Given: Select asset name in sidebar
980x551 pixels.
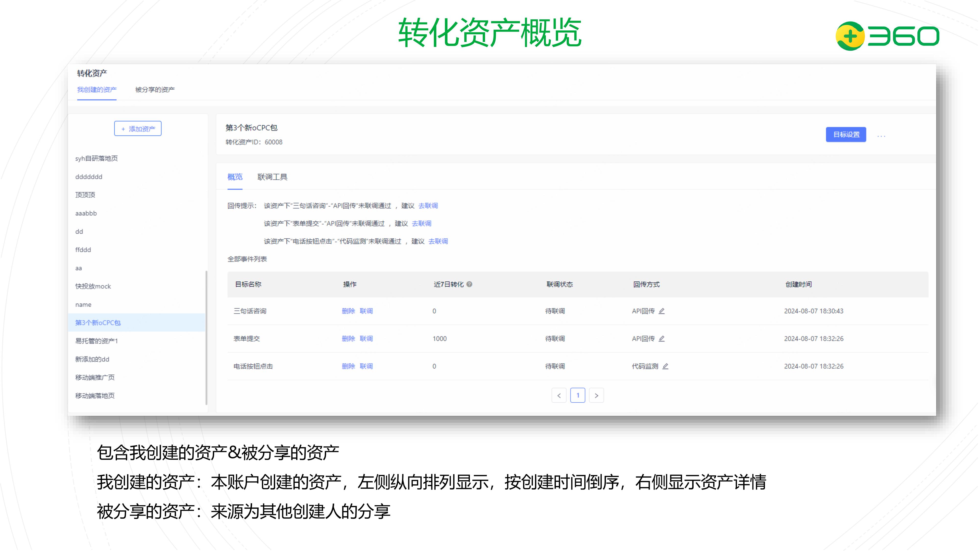Looking at the screenshot, I should [x=83, y=305].
